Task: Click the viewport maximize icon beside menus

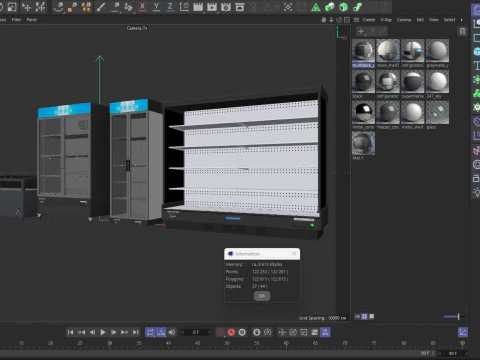Action: click(347, 20)
